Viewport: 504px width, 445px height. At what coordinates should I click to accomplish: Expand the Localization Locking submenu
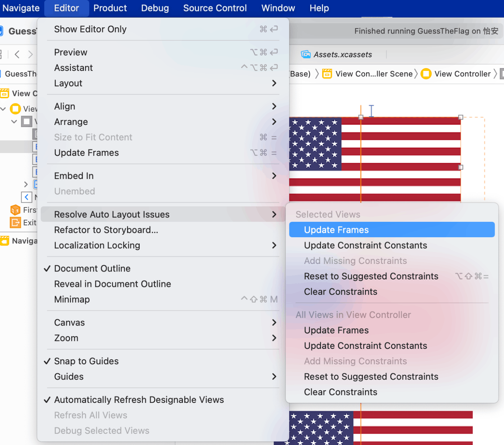[163, 245]
